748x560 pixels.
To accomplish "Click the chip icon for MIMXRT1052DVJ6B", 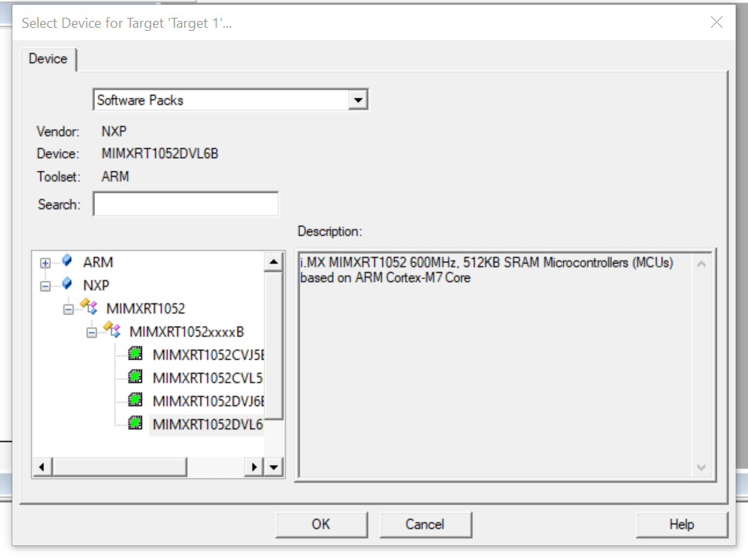I will pyautogui.click(x=135, y=400).
